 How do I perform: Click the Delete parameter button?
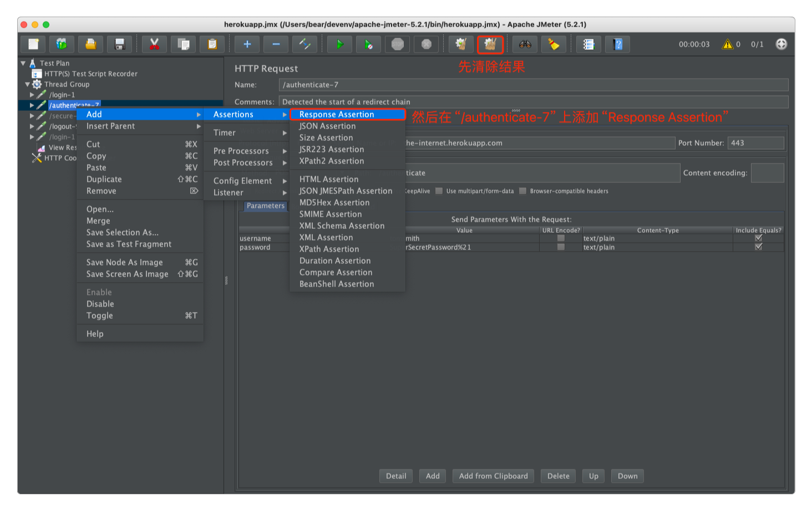pyautogui.click(x=559, y=476)
